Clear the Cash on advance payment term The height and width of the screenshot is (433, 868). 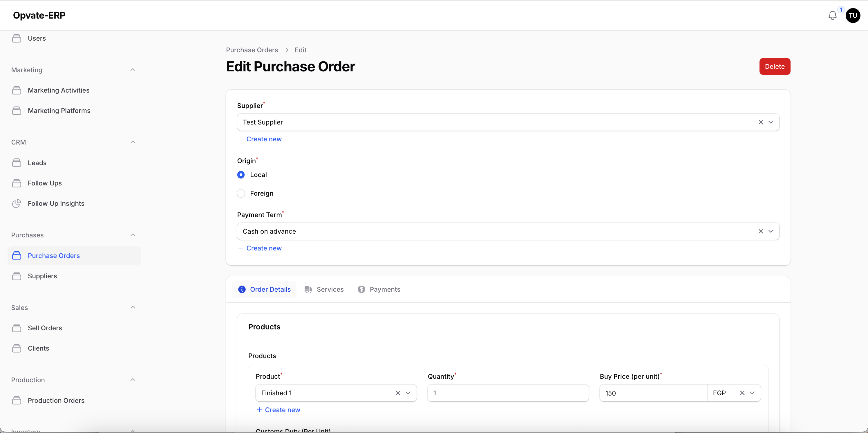[x=760, y=232]
